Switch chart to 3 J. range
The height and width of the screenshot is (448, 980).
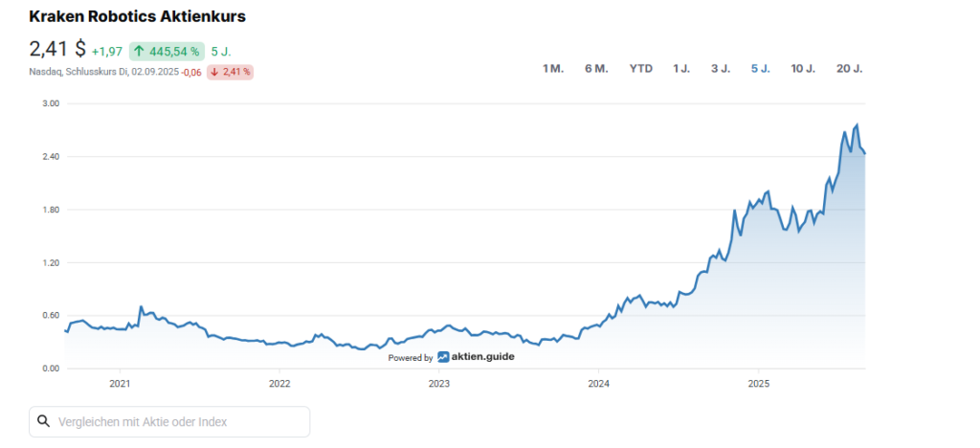point(720,68)
